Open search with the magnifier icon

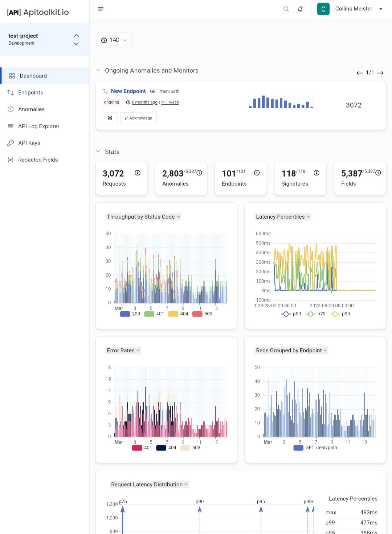[286, 9]
